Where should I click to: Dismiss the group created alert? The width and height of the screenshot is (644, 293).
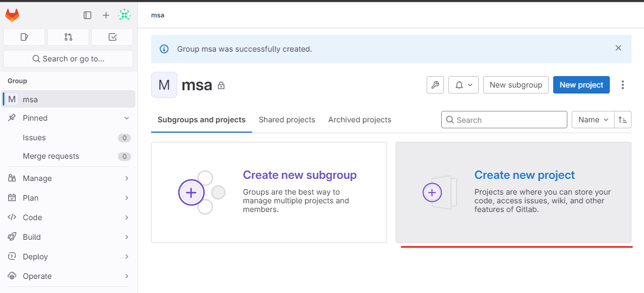click(618, 48)
